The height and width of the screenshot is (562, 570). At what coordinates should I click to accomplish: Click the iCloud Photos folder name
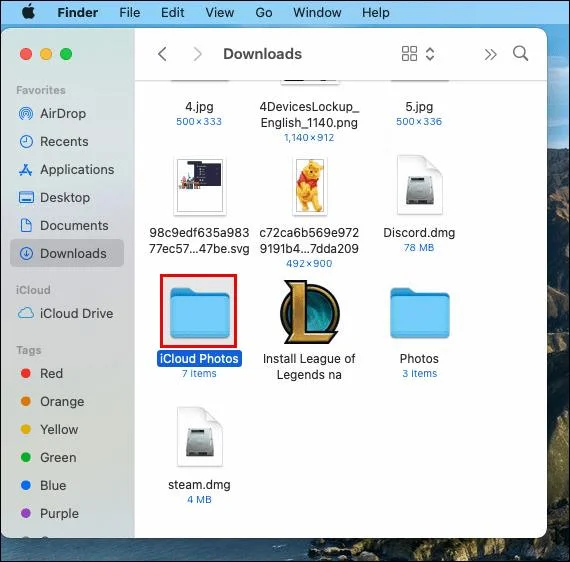tap(199, 359)
